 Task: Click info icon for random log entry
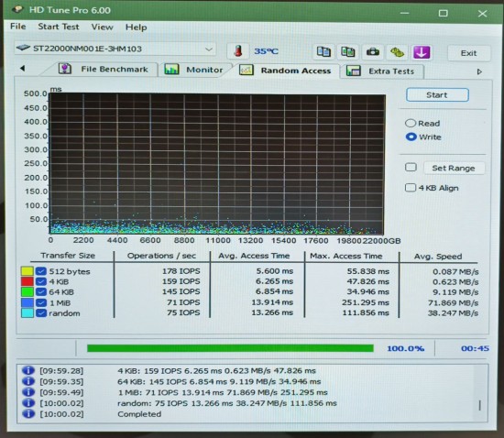point(28,403)
